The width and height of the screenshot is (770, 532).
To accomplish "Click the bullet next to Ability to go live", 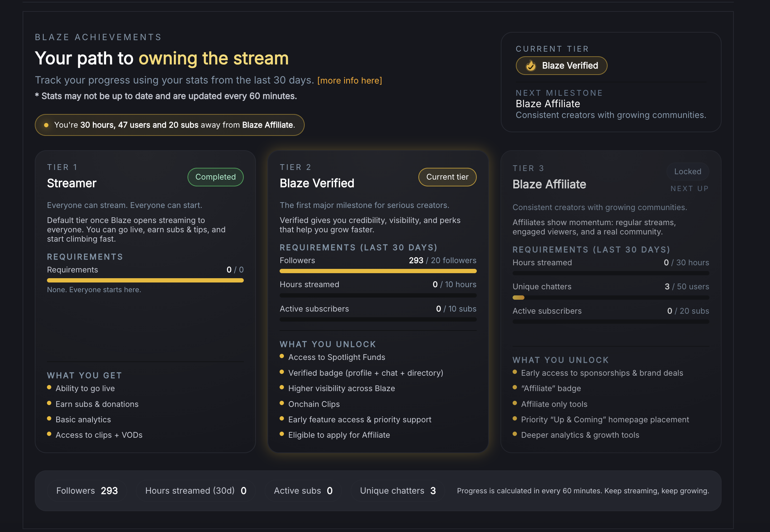I will (x=49, y=388).
